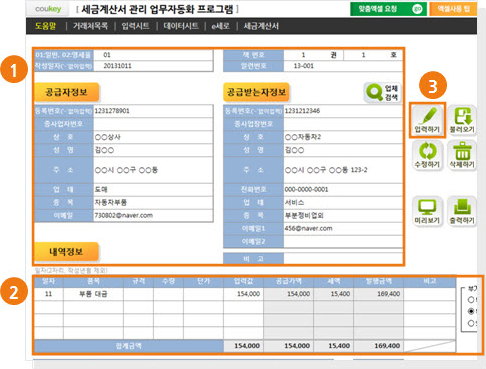486x369 pixels.
Task: Click the coukey logo
Action: pyautogui.click(x=48, y=9)
